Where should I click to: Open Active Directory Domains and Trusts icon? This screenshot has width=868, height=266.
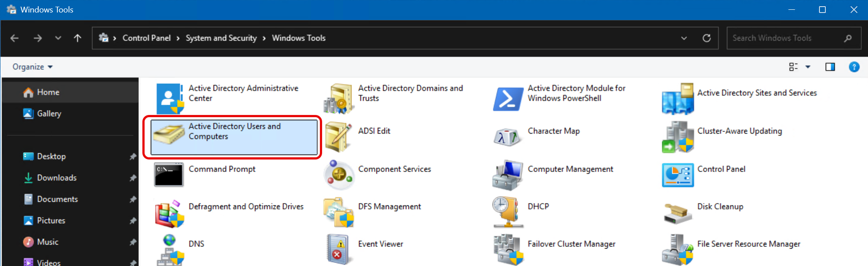[x=339, y=98]
